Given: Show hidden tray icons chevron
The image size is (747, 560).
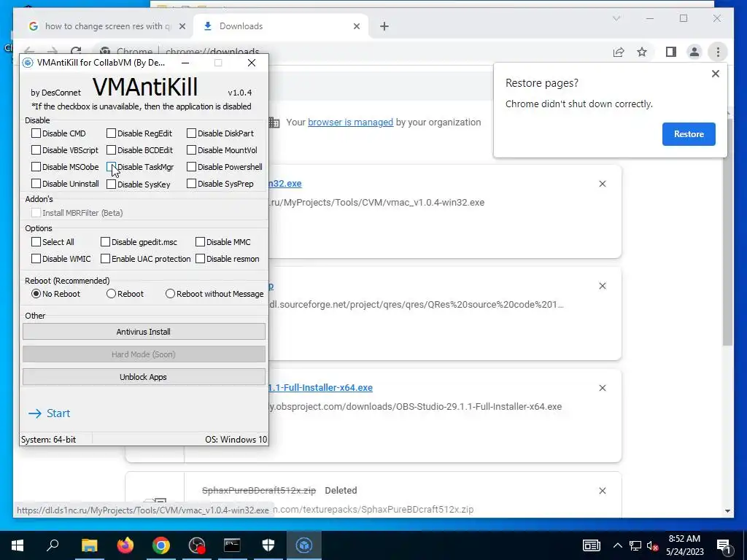Looking at the screenshot, I should click(617, 545).
